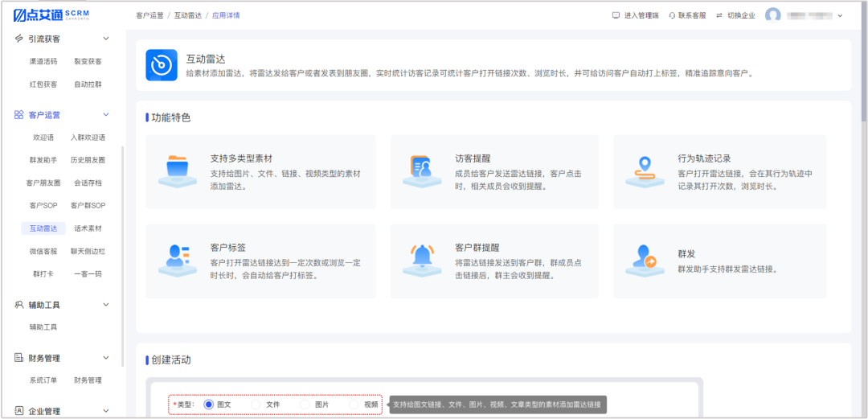
Task: Collapse the 引流获客 section chevron
Action: [106, 39]
